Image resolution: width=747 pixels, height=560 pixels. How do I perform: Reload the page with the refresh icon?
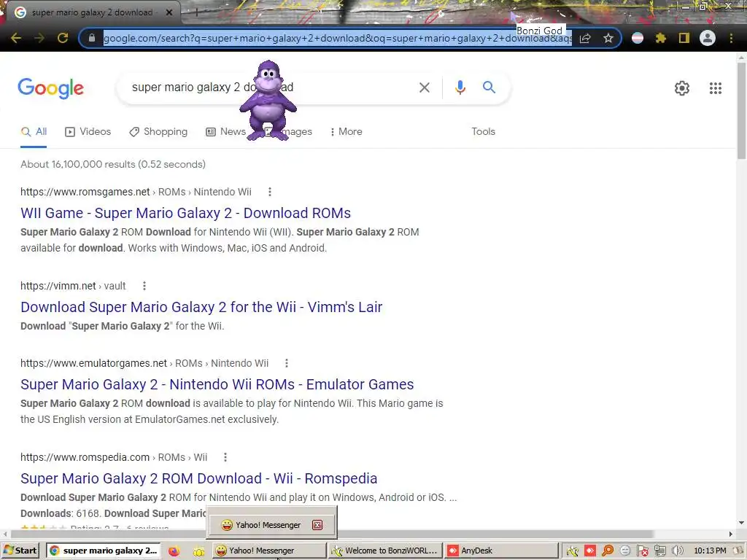(63, 38)
